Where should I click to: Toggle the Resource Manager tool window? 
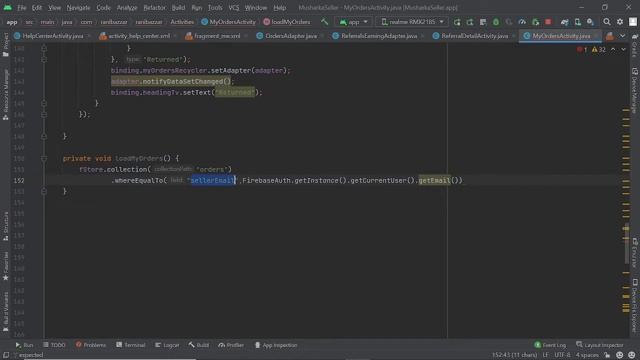[x=6, y=95]
